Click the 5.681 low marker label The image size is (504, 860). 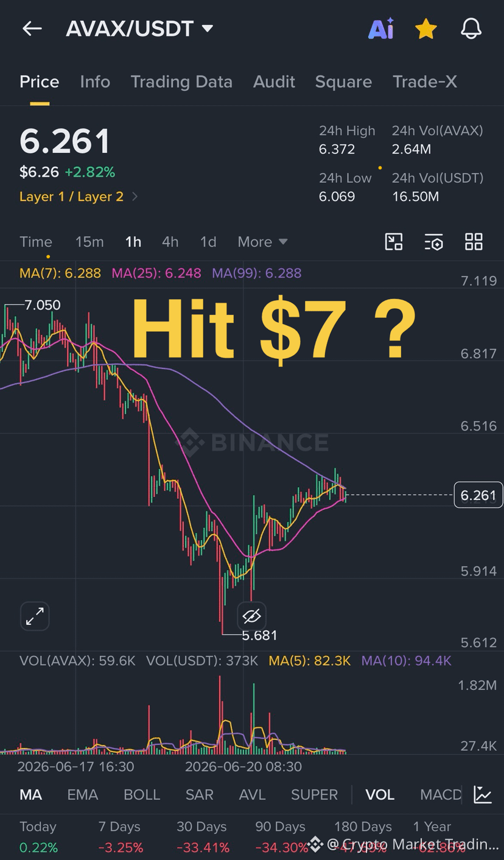tap(259, 635)
